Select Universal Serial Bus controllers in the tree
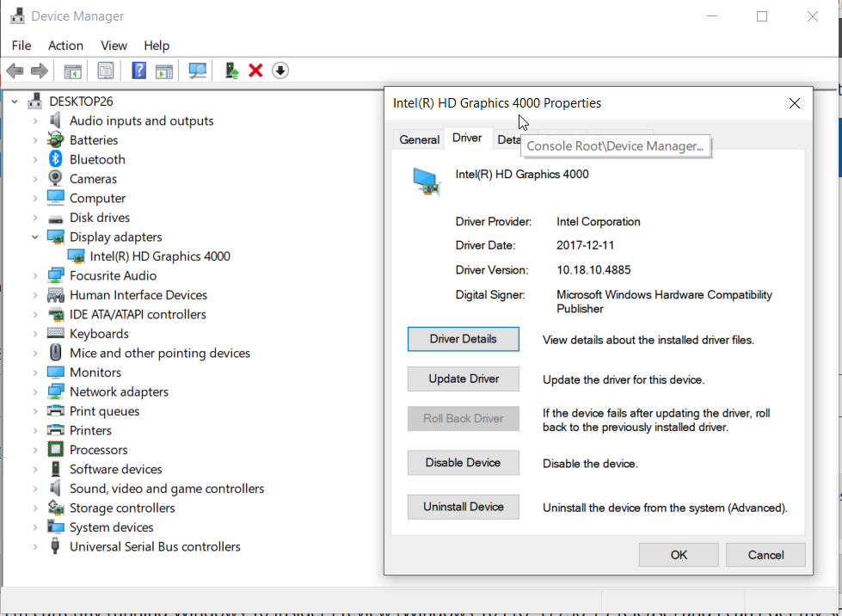 (155, 546)
